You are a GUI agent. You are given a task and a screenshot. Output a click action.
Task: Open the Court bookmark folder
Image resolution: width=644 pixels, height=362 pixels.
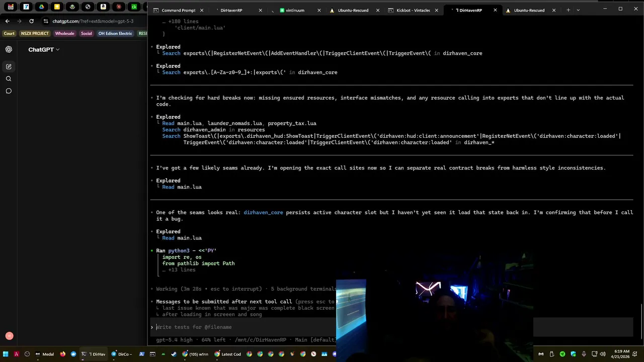click(x=9, y=33)
